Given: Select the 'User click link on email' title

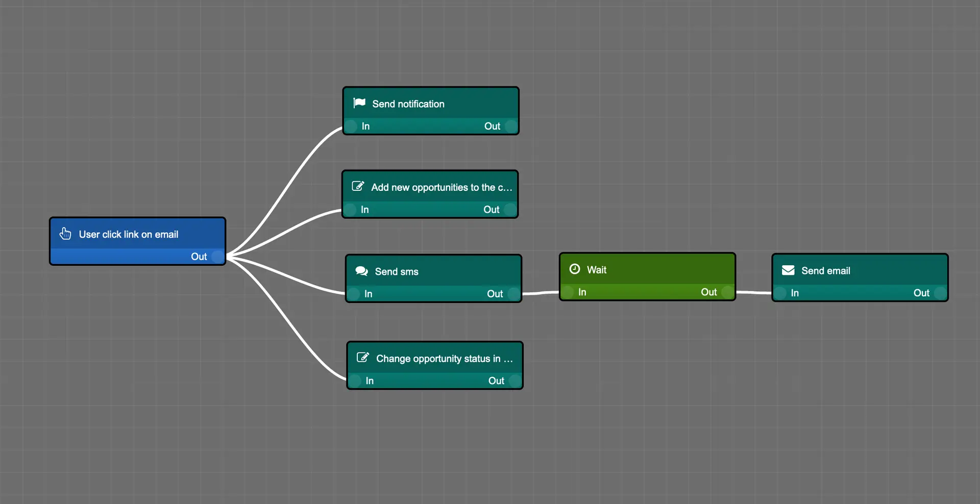Looking at the screenshot, I should tap(129, 235).
